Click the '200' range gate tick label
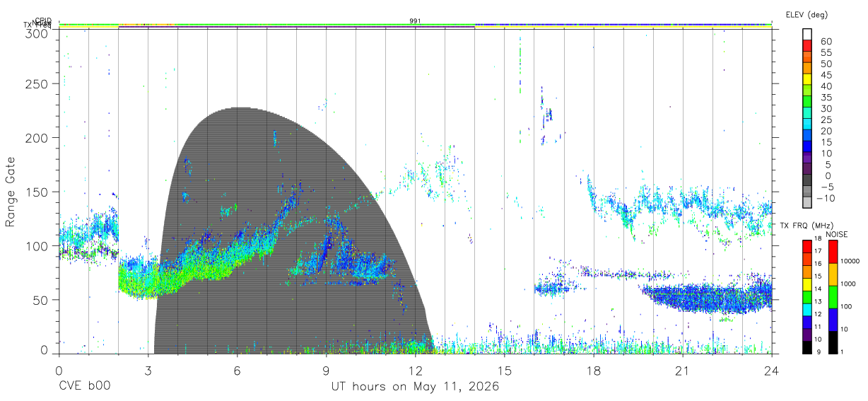The height and width of the screenshot is (401, 868). click(38, 138)
